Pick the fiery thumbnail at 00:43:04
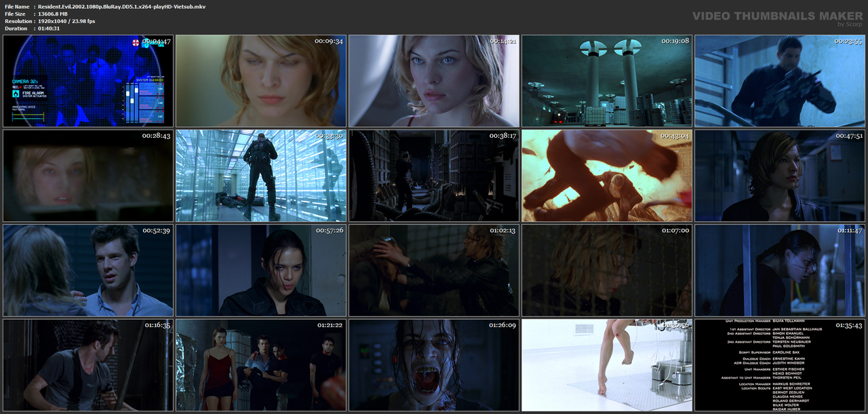Screen dimensions: 868x414 pos(607,176)
